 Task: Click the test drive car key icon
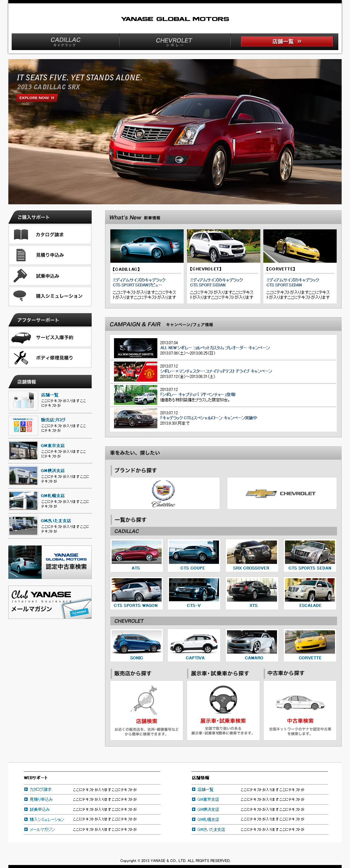(x=20, y=276)
